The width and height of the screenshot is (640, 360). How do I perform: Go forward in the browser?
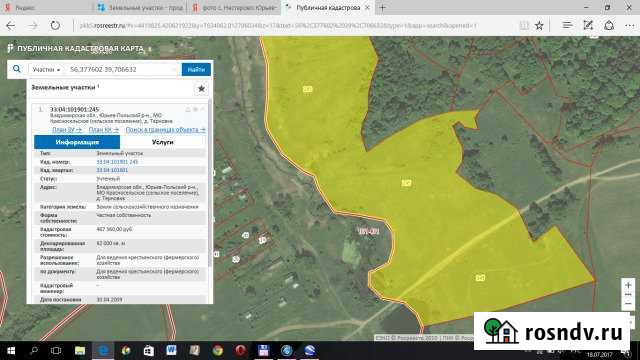click(33, 26)
